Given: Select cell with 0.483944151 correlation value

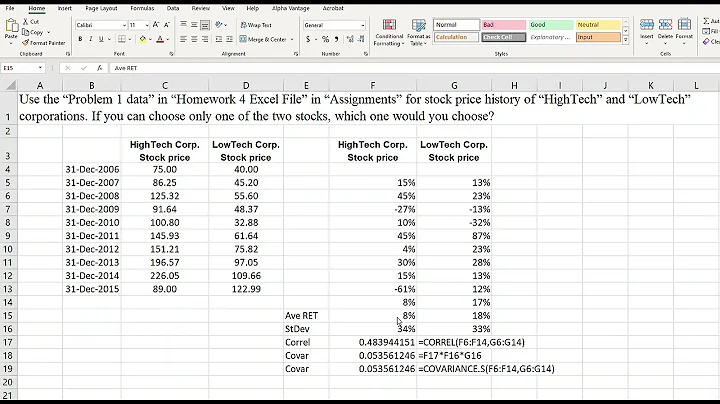Looking at the screenshot, I should [x=372, y=342].
